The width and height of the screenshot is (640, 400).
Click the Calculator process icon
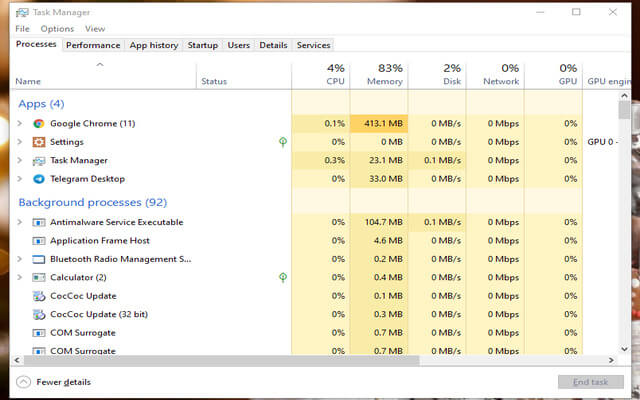39,277
